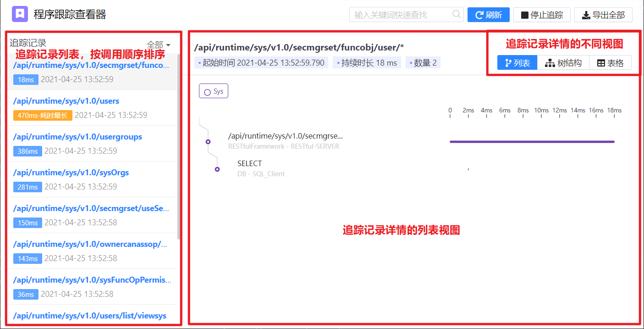
Task: Click the SELECT span circle node
Action: pos(217,169)
